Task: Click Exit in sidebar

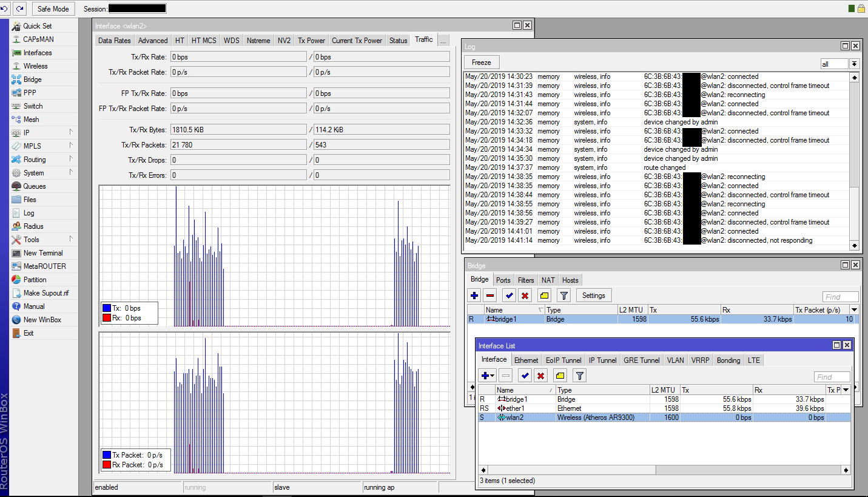Action: coord(29,333)
